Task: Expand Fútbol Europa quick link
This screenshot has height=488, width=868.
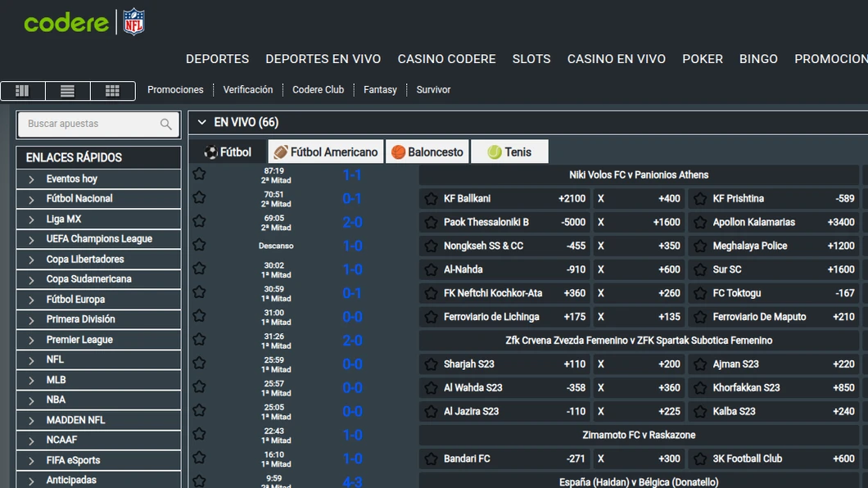Action: pyautogui.click(x=98, y=300)
